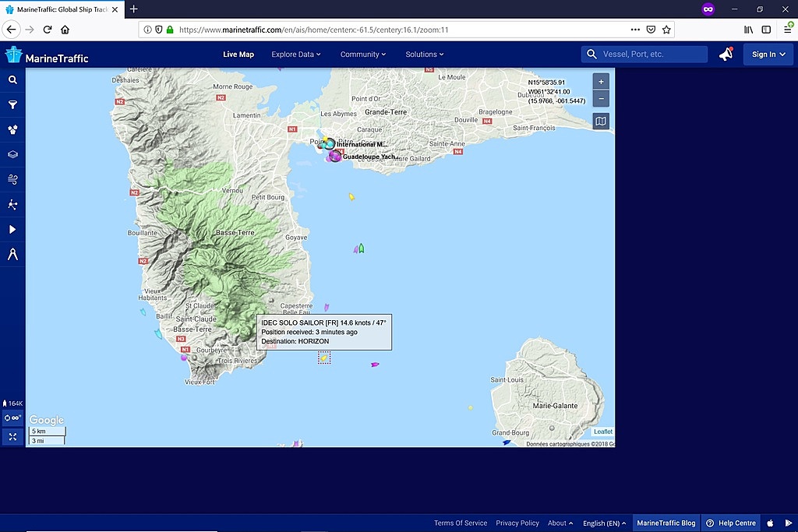Open the page actions menu
Viewport: 798px width, 532px height.
[635, 30]
